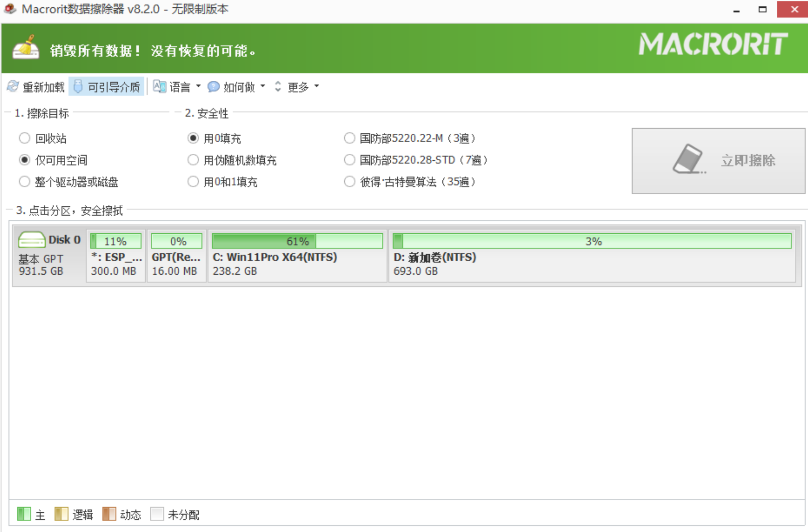Open the 如何做 dropdown arrow

[263, 86]
